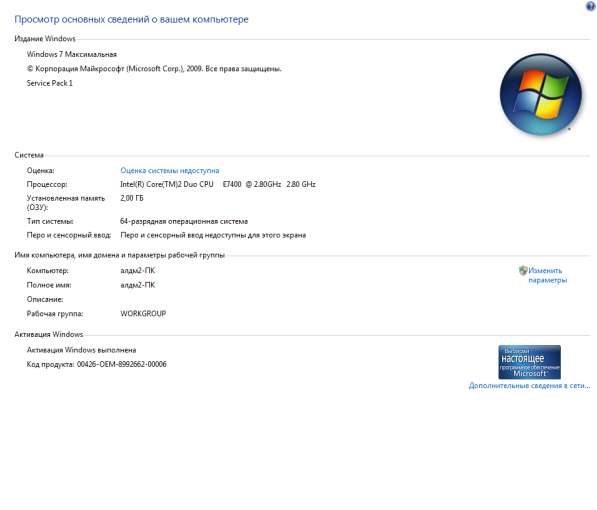Click the Компьютер: label
The image size is (597, 510).
click(x=48, y=270)
